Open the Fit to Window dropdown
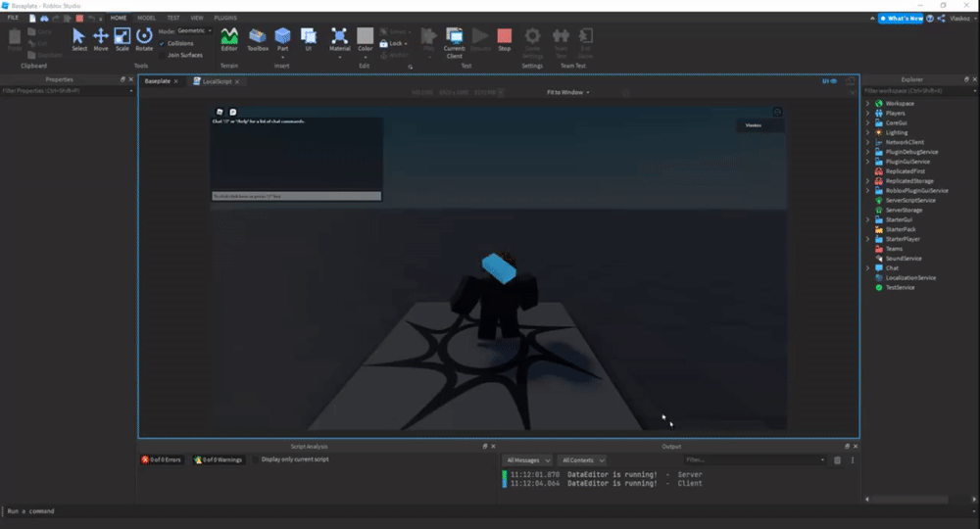The image size is (980, 529). (568, 92)
